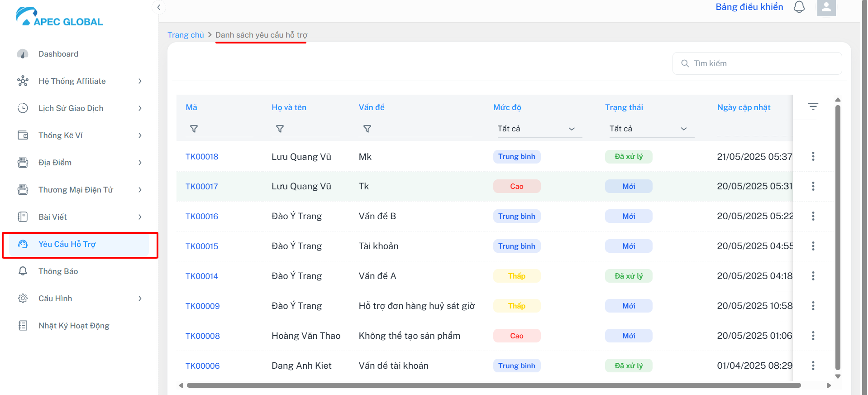The image size is (868, 395).
Task: Collapse sidebar with the left chevron
Action: pyautogui.click(x=159, y=7)
